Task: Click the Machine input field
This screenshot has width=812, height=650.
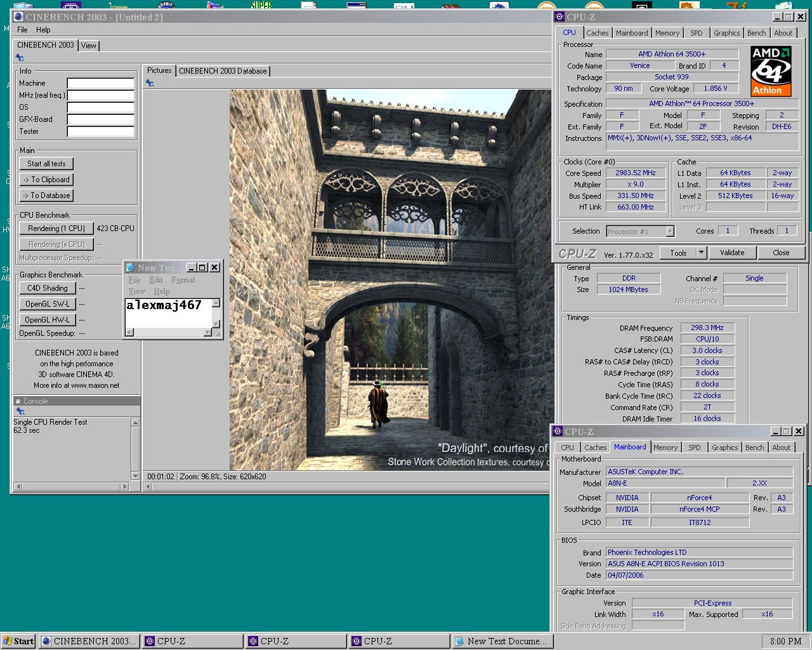Action: pyautogui.click(x=101, y=83)
